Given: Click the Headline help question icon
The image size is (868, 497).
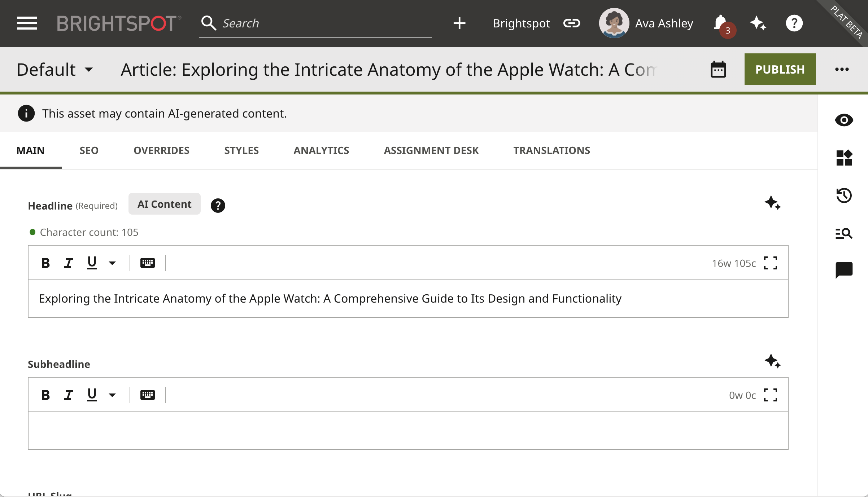Looking at the screenshot, I should [218, 206].
